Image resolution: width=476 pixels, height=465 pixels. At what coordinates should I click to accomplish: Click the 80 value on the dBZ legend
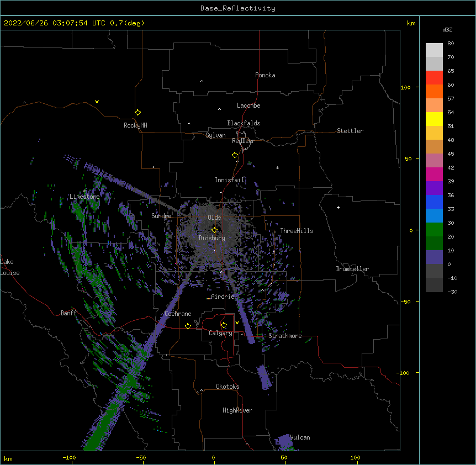tap(451, 44)
